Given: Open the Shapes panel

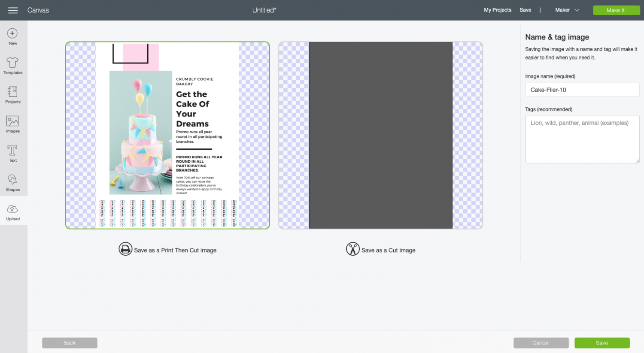Looking at the screenshot, I should (x=12, y=182).
